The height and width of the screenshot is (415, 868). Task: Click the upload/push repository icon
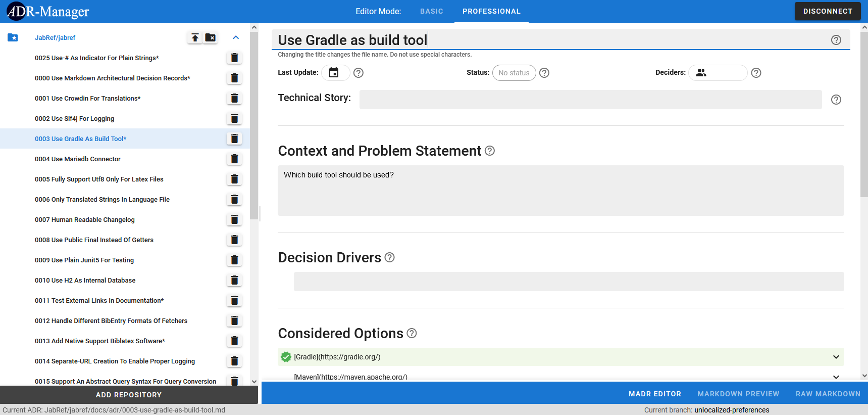click(x=195, y=37)
